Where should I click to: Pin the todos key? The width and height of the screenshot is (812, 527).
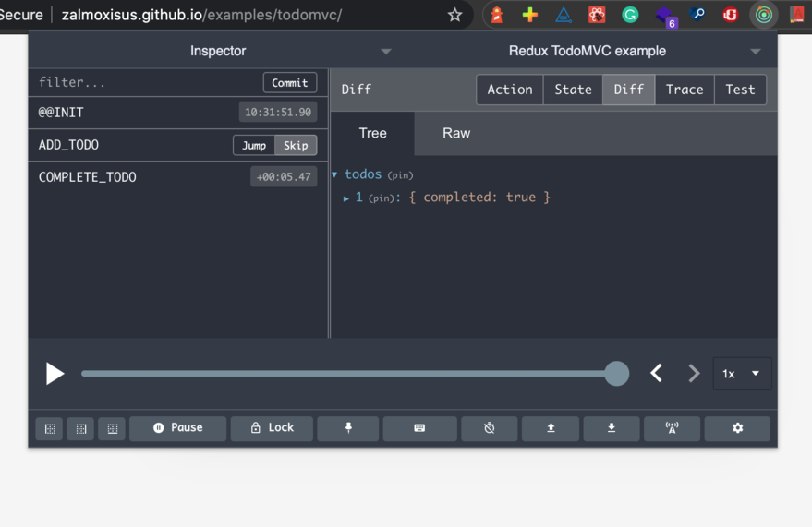click(x=400, y=175)
